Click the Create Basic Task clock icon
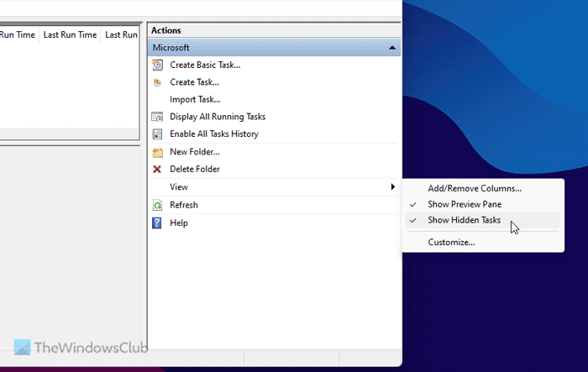The image size is (588, 372). pyautogui.click(x=157, y=65)
